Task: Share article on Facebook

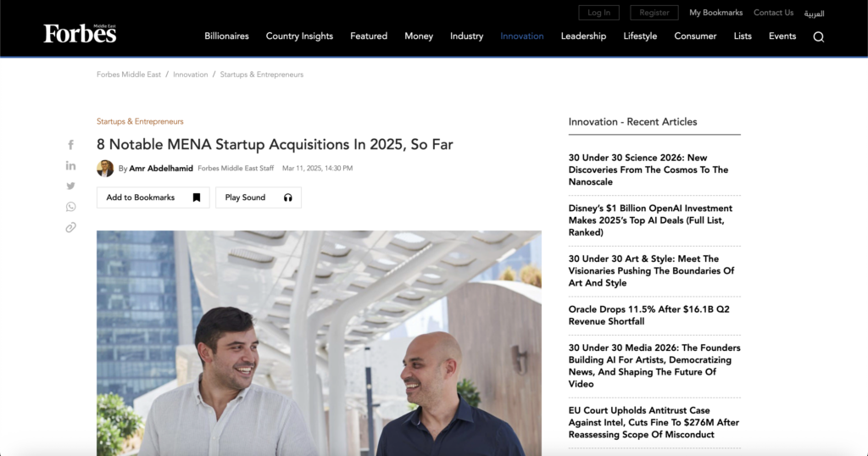Action: coord(71,145)
